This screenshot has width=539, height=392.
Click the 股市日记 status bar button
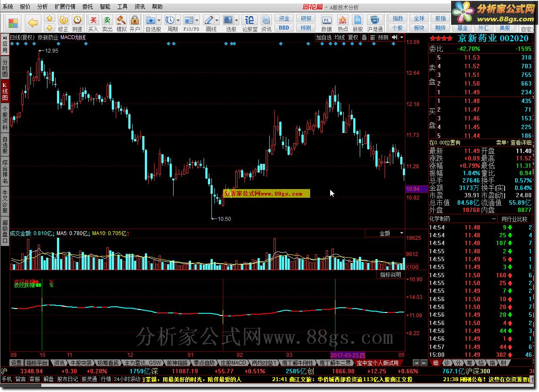(x=67, y=379)
